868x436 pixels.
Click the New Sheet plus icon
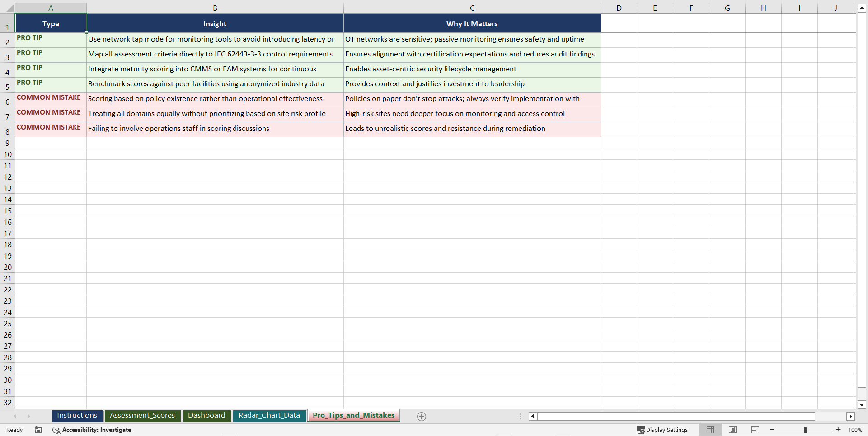click(x=421, y=416)
